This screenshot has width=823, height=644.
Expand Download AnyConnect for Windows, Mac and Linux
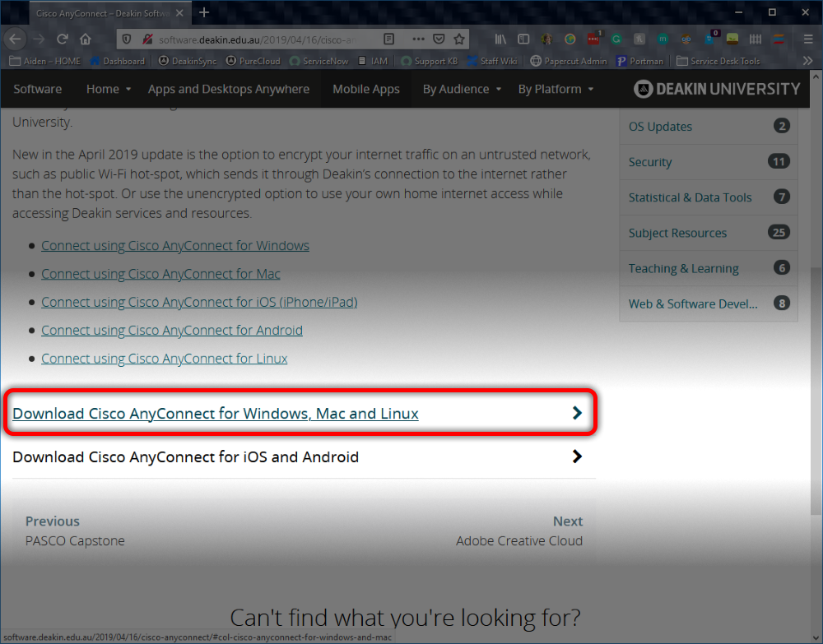[215, 413]
